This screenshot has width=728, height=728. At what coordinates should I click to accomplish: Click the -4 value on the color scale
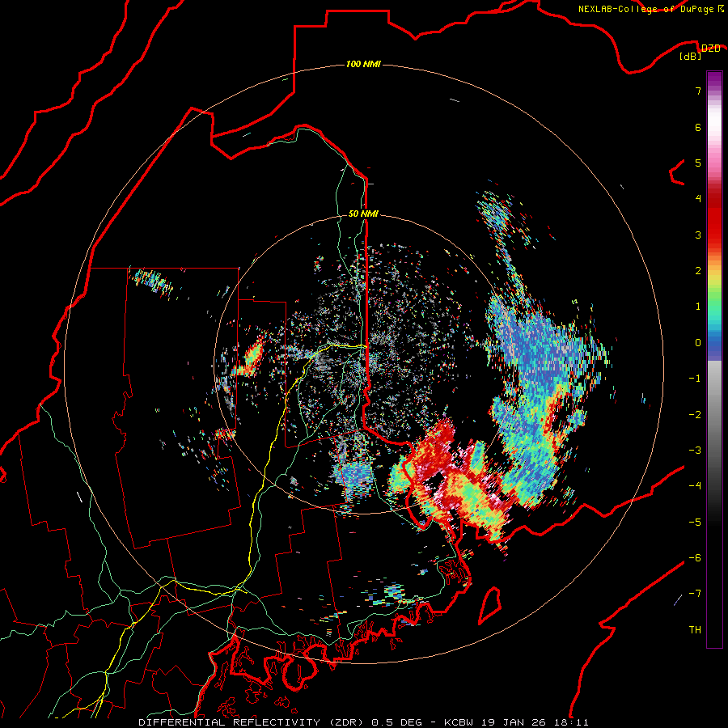tap(695, 486)
